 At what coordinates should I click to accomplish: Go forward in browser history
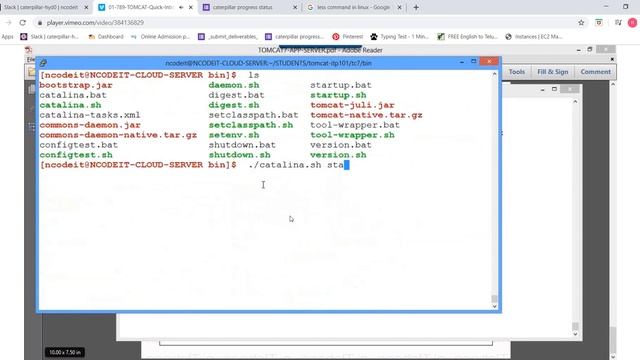8,23
